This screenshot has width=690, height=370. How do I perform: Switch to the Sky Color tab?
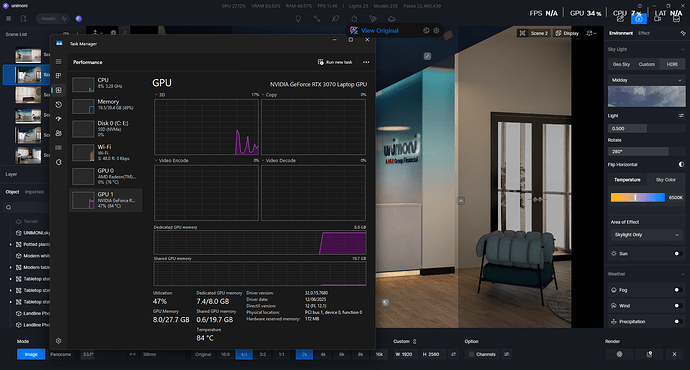click(665, 180)
